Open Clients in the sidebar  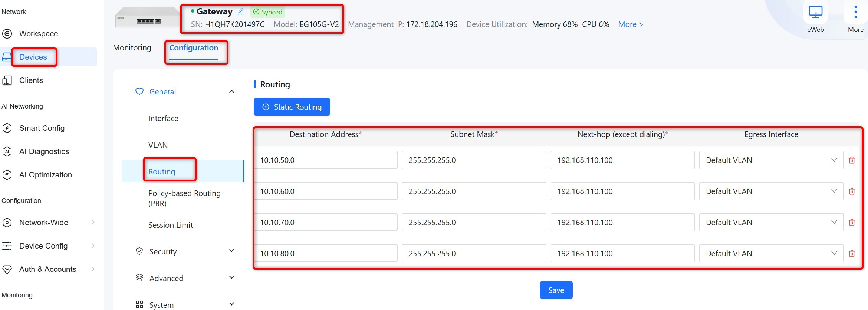31,80
